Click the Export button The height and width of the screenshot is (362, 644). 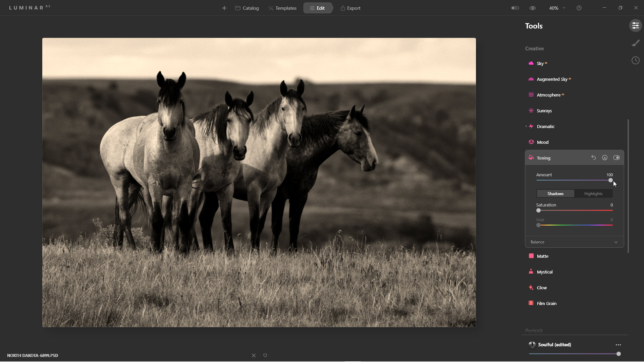(x=351, y=8)
